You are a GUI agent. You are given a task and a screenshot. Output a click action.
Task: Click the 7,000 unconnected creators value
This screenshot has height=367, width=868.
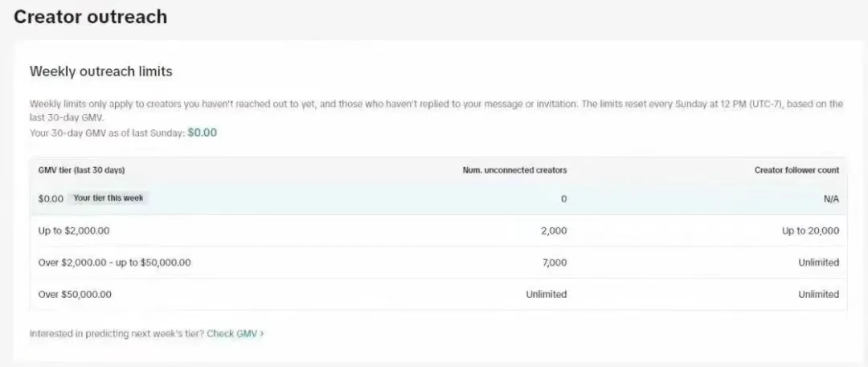tap(554, 263)
